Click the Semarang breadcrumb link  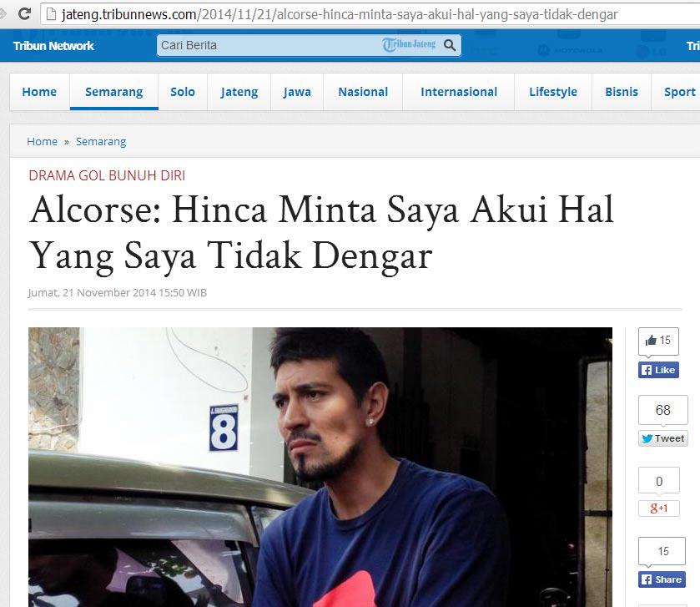pos(100,141)
